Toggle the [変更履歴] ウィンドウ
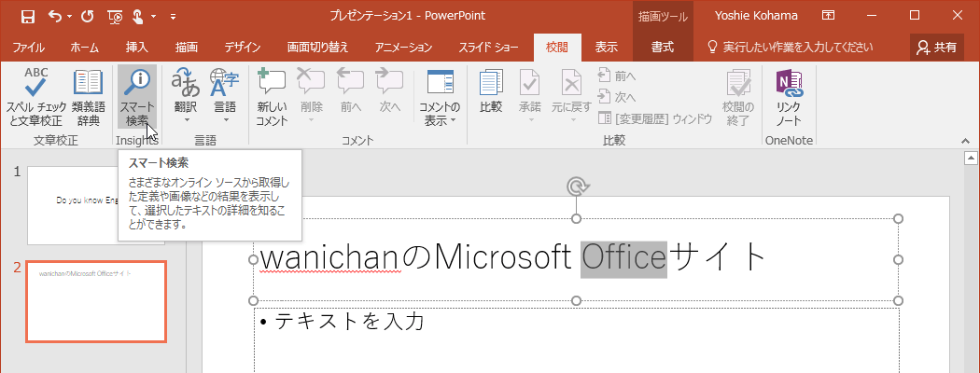 click(655, 118)
